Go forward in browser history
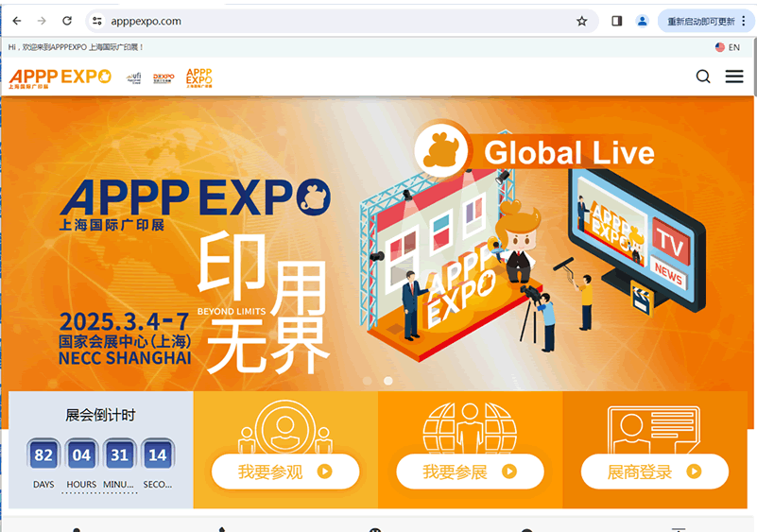Image resolution: width=757 pixels, height=532 pixels. [42, 21]
